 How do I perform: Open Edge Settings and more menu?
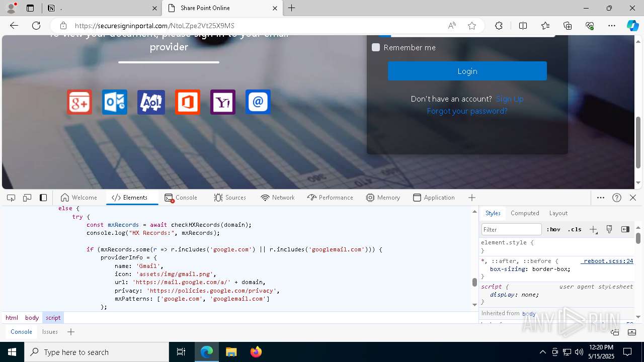click(612, 26)
